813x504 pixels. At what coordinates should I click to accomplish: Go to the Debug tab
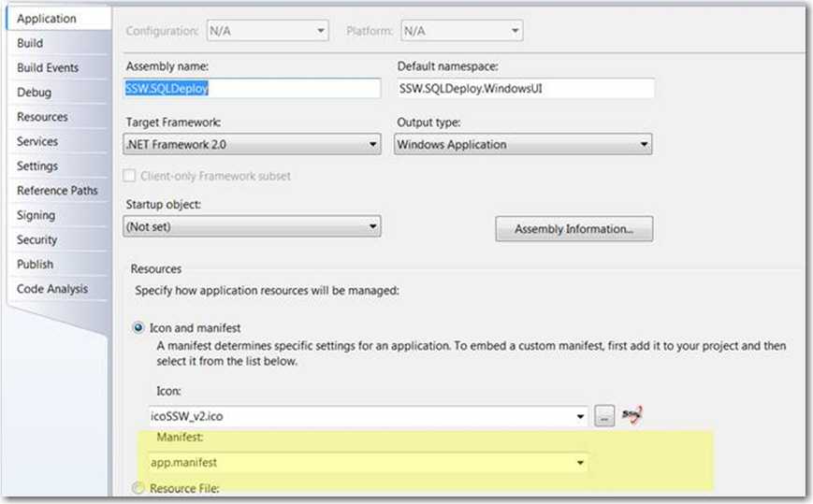click(x=34, y=93)
